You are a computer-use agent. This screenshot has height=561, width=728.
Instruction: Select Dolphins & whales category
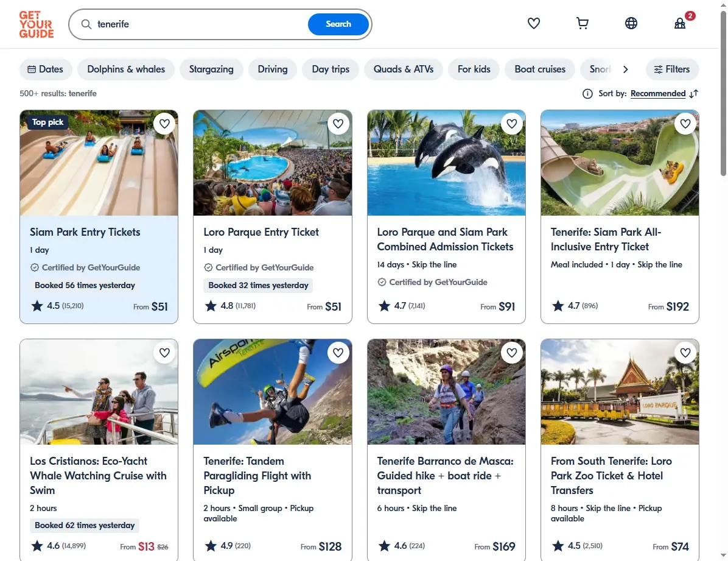pyautogui.click(x=126, y=69)
